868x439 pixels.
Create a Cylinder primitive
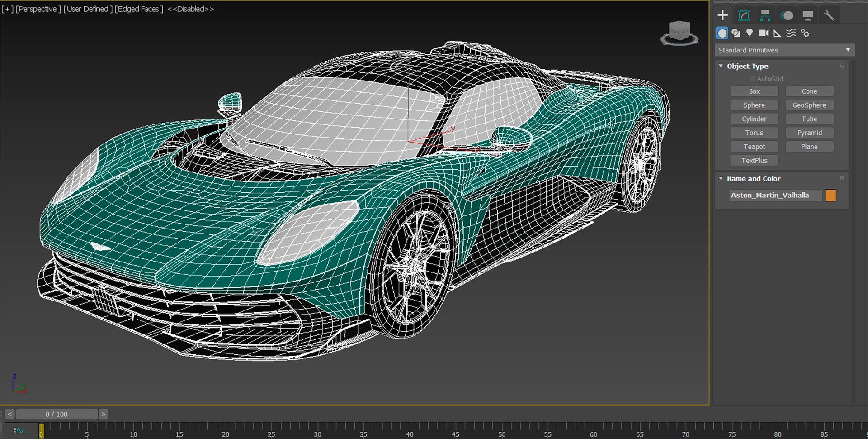tap(754, 119)
